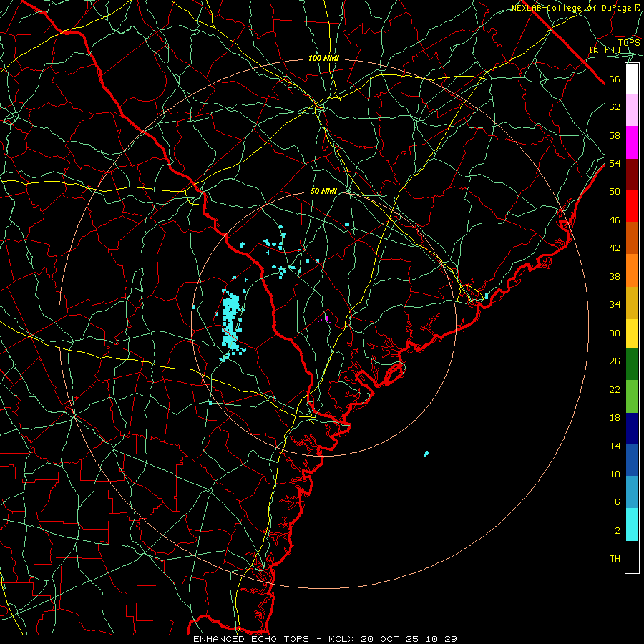Click the '26' legend value

tap(615, 361)
